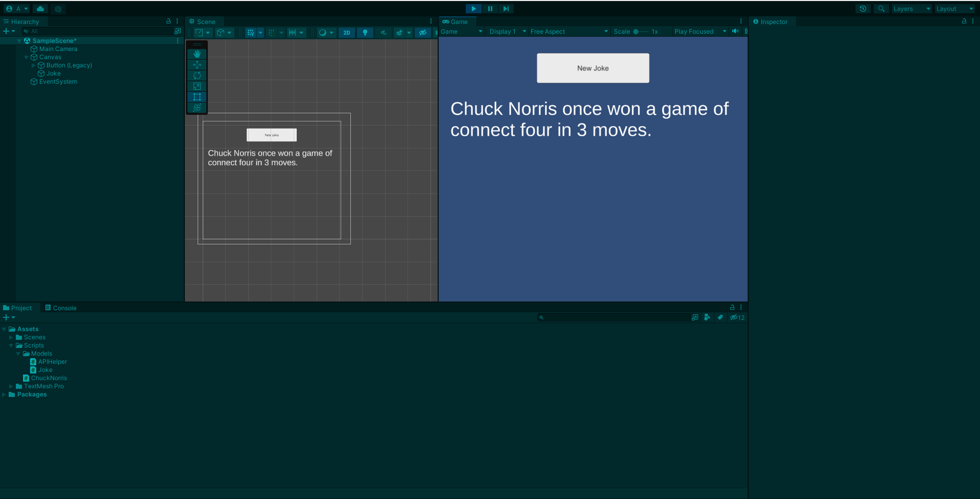Click the New Joke button in Game view
Screen dimensions: 980x499
click(x=592, y=68)
